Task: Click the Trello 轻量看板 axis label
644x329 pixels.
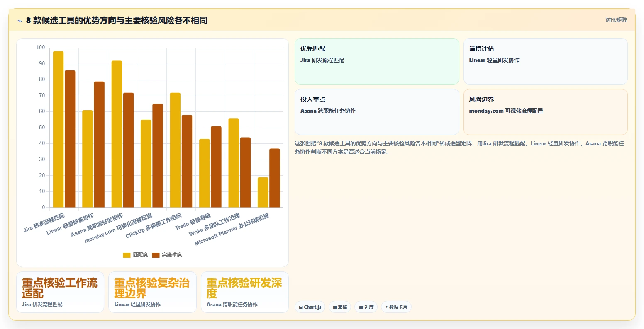Action: click(x=193, y=222)
